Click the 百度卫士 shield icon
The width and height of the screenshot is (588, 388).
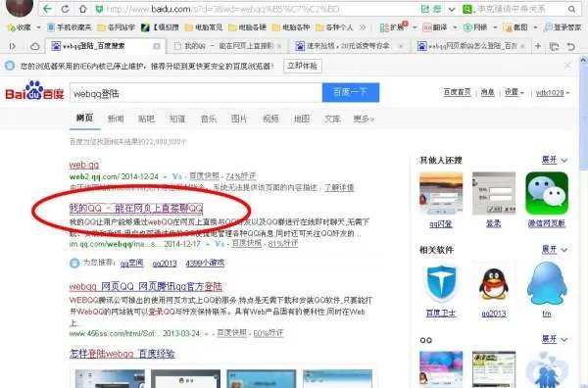(x=441, y=283)
